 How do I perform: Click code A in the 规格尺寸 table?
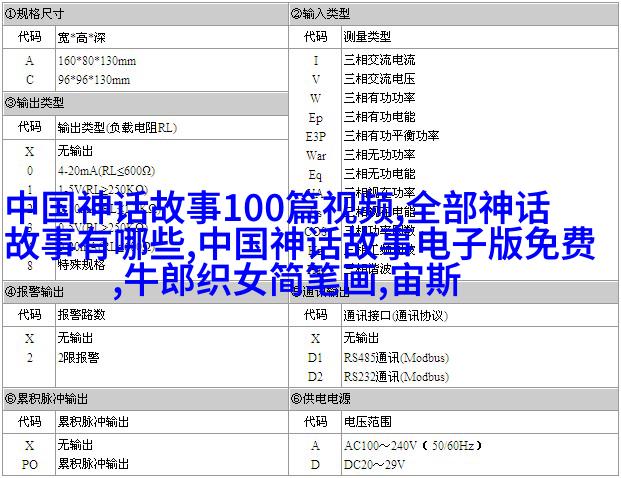(x=29, y=61)
